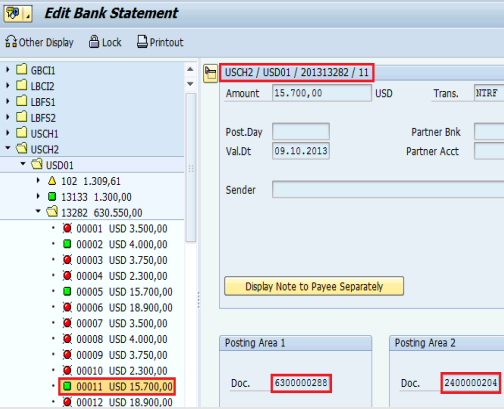The height and width of the screenshot is (409, 504).
Task: Select item 00008 USD 4.000,00
Action: coord(122,339)
